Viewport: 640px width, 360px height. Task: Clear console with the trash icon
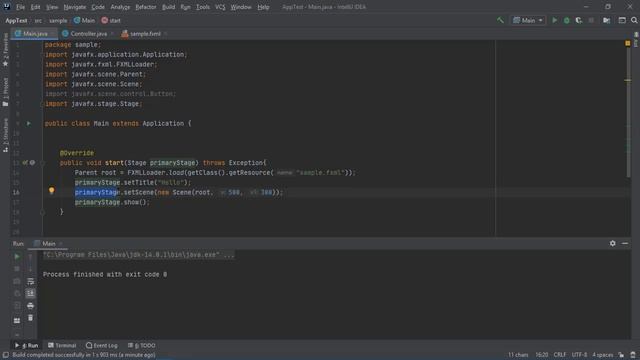pyautogui.click(x=30, y=318)
